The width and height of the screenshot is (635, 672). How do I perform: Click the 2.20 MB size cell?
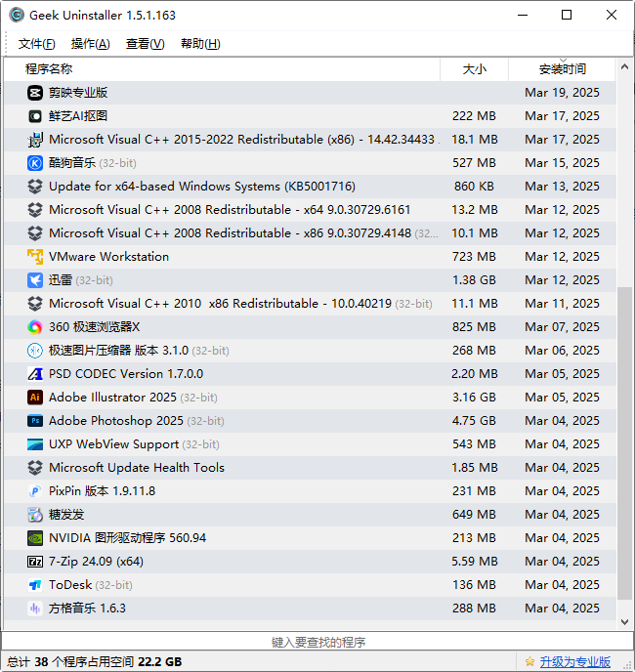(474, 374)
